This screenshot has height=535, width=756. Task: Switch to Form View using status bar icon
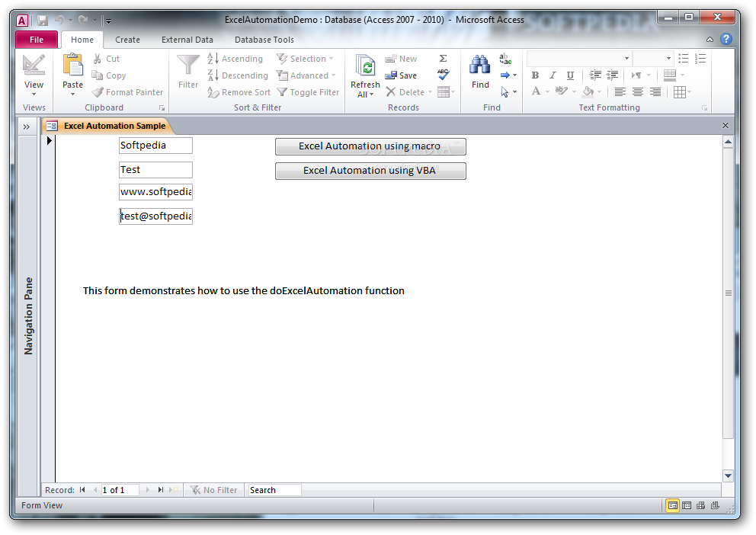coord(673,505)
